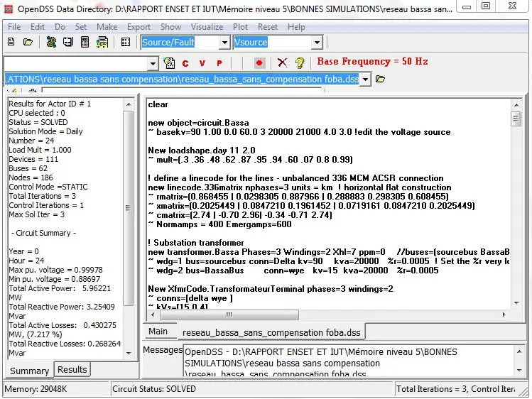Image resolution: width=532 pixels, height=399 pixels.
Task: Click the 'clear' line in the script
Action: coord(158,104)
